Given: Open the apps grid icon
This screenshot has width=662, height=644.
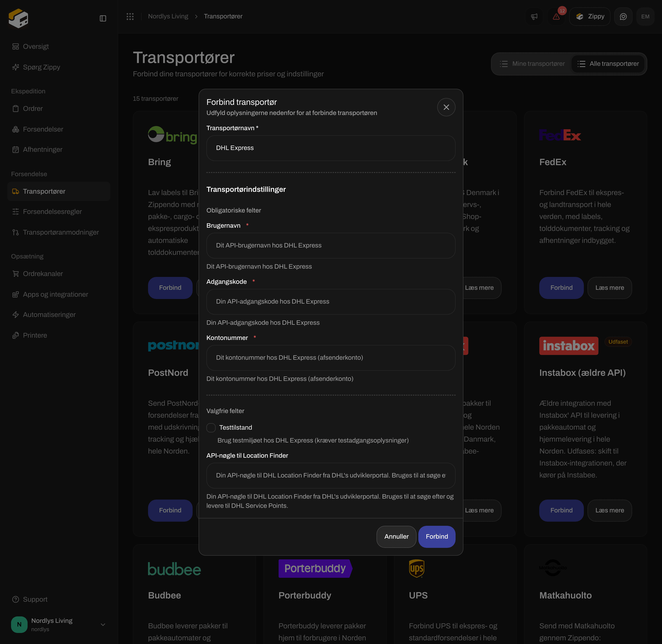Looking at the screenshot, I should tap(130, 16).
